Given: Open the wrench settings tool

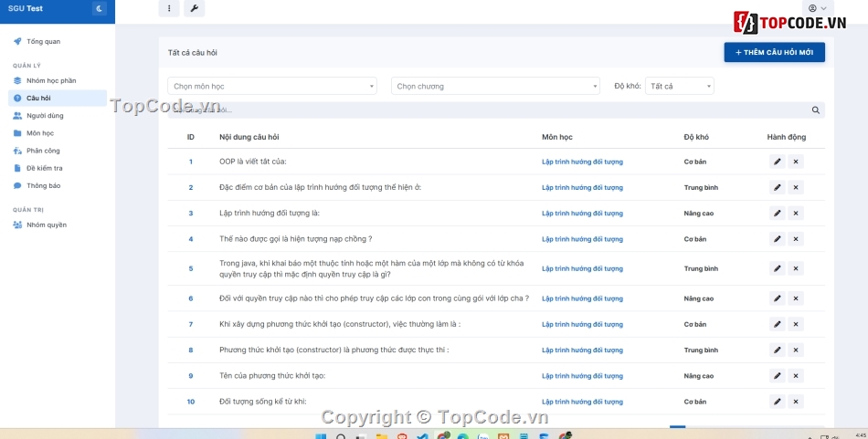Looking at the screenshot, I should 195,8.
